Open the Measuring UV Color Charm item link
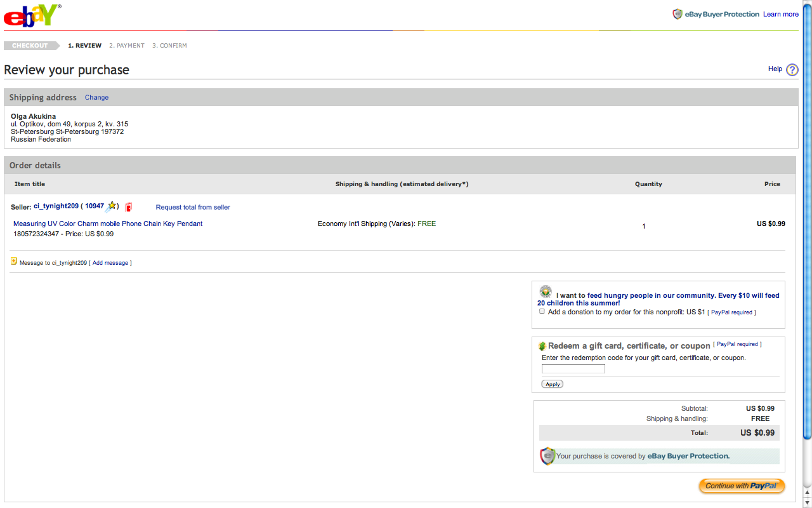The image size is (812, 508). [108, 224]
